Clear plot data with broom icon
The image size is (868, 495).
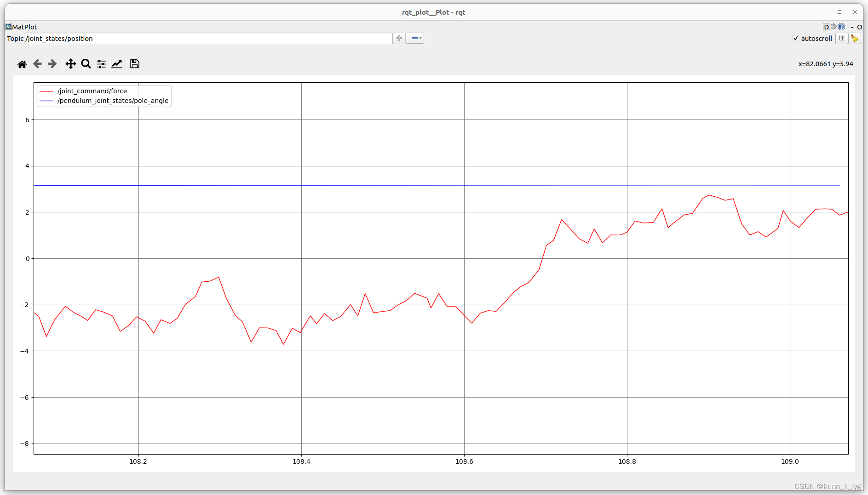(855, 38)
